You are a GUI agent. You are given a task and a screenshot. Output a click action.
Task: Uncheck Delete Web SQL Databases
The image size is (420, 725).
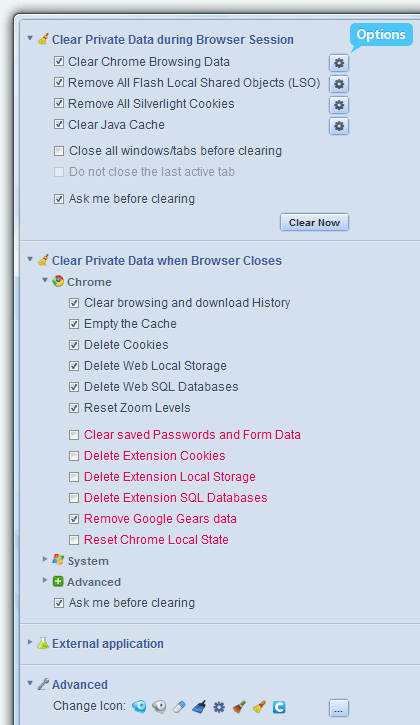point(74,387)
